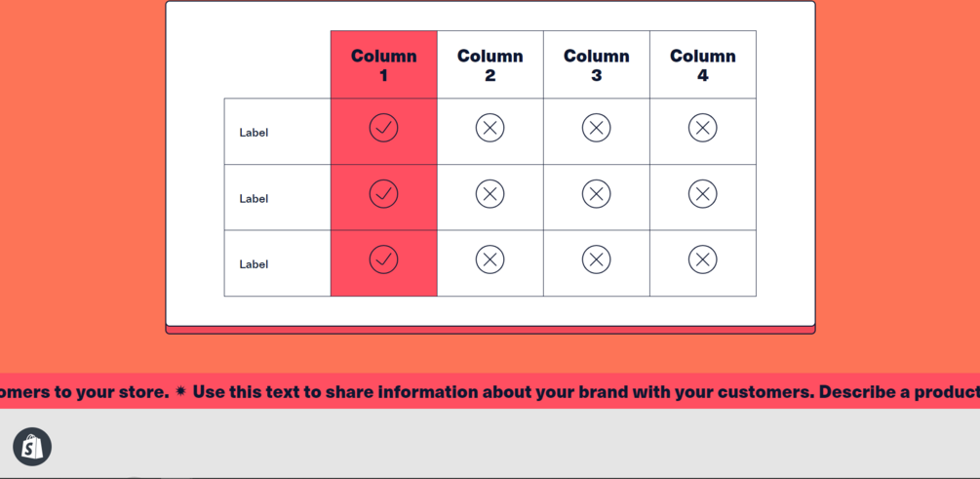The width and height of the screenshot is (980, 479).
Task: Click the third row Label cell
Action: click(254, 264)
